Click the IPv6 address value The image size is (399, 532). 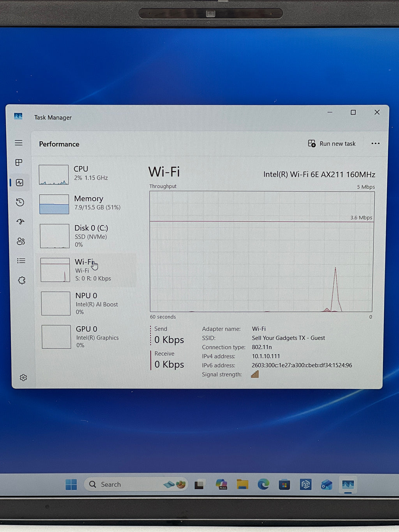302,365
